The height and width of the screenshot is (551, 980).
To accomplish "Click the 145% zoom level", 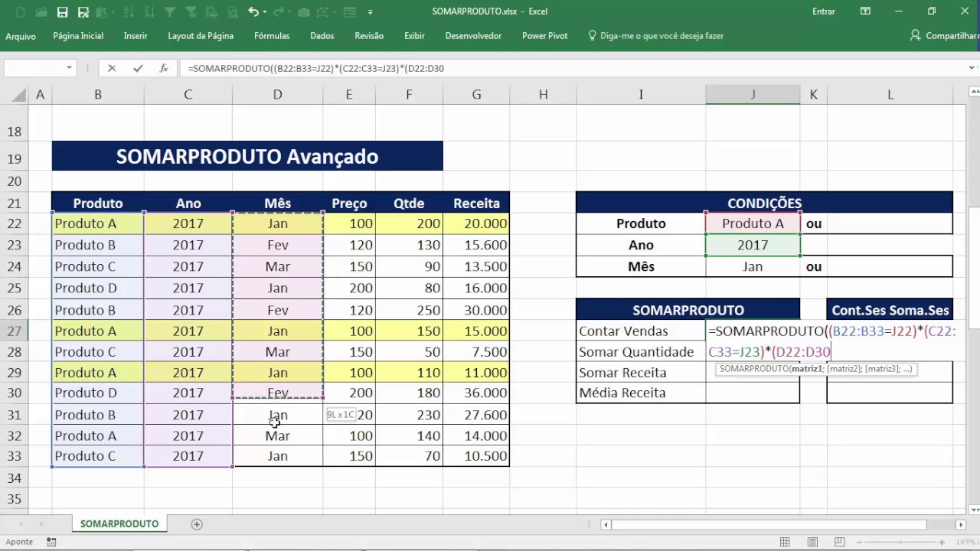I will [x=965, y=542].
